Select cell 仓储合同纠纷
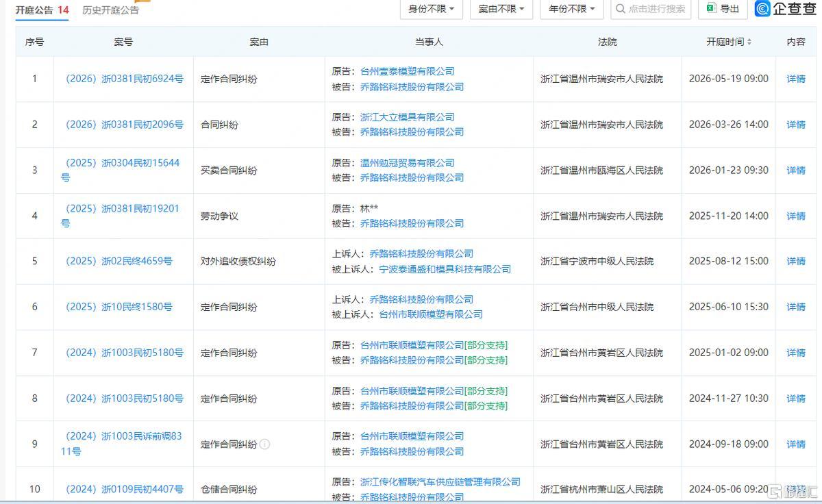 pyautogui.click(x=229, y=489)
